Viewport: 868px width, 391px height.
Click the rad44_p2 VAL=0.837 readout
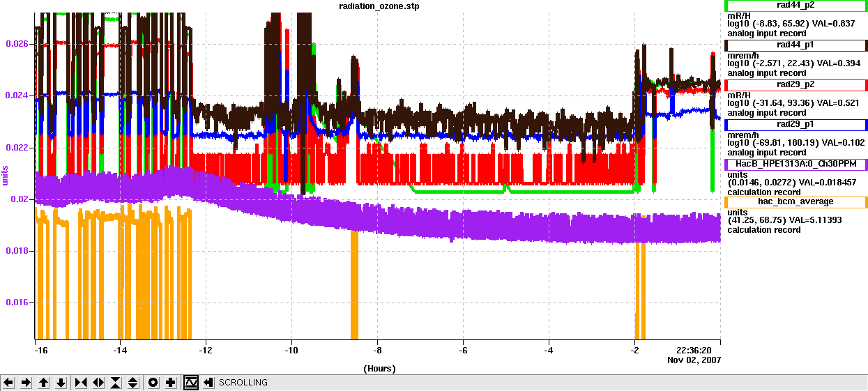791,24
